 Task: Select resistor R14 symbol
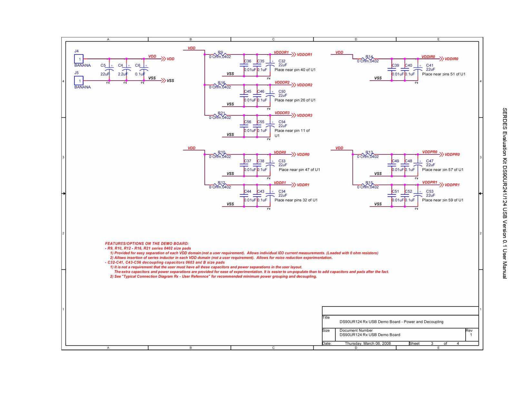369,59
